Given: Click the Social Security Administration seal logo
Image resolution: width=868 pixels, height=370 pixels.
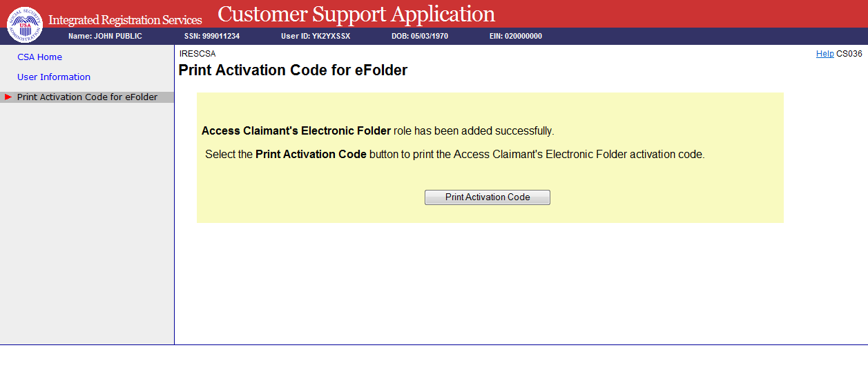Looking at the screenshot, I should pos(24,24).
